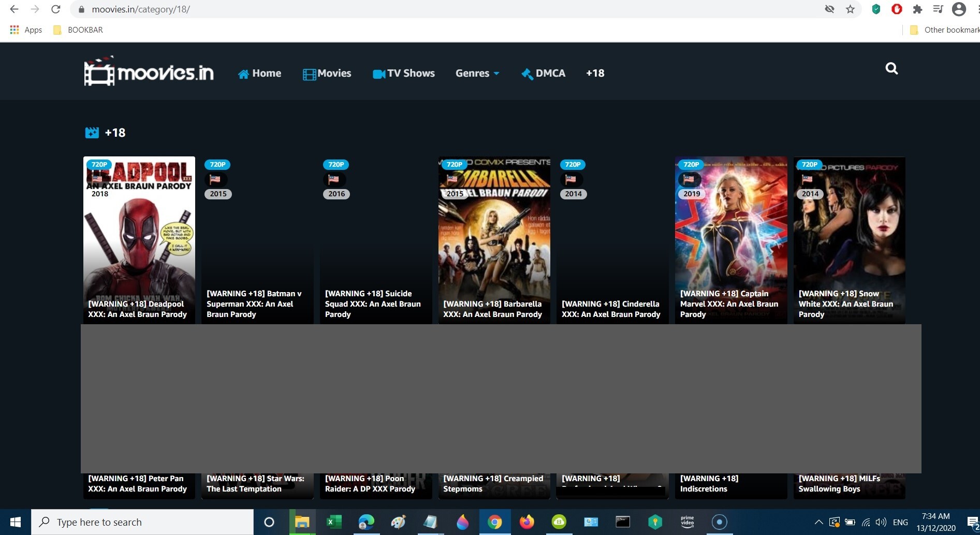The width and height of the screenshot is (980, 535).
Task: Bookmark this page with the star icon
Action: [x=850, y=9]
